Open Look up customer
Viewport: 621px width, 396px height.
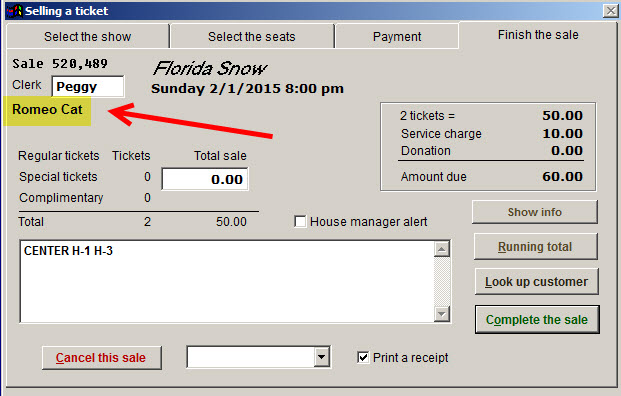pyautogui.click(x=537, y=282)
